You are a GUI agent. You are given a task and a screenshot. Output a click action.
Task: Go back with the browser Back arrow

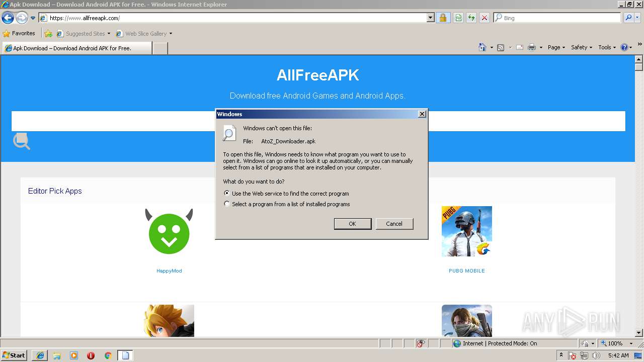coord(8,18)
